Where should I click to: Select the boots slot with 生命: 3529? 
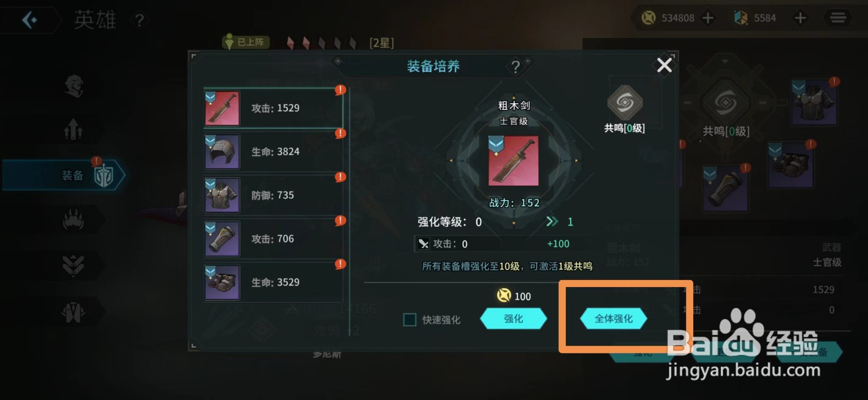pos(273,282)
